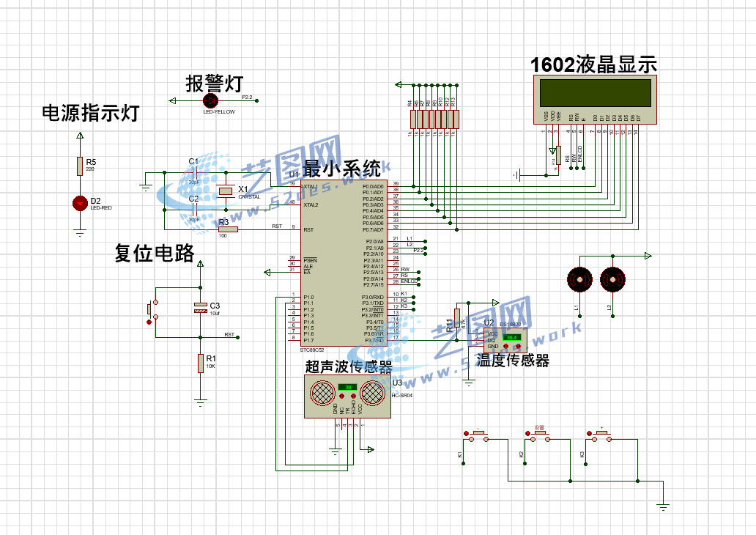Screen dimensions: 756x535
Task: Click the '报警灯' label
Action: click(x=215, y=84)
